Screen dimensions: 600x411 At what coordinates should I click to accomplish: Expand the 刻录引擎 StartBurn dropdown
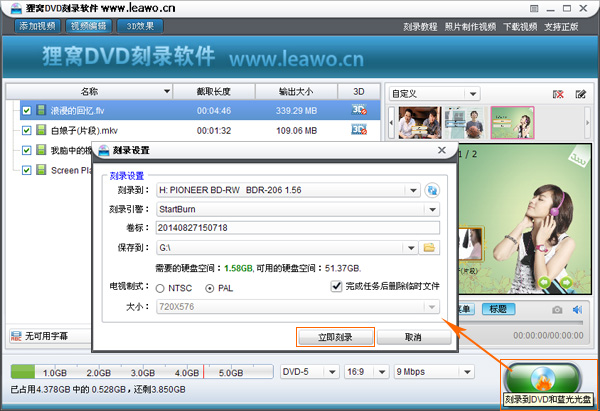click(432, 209)
